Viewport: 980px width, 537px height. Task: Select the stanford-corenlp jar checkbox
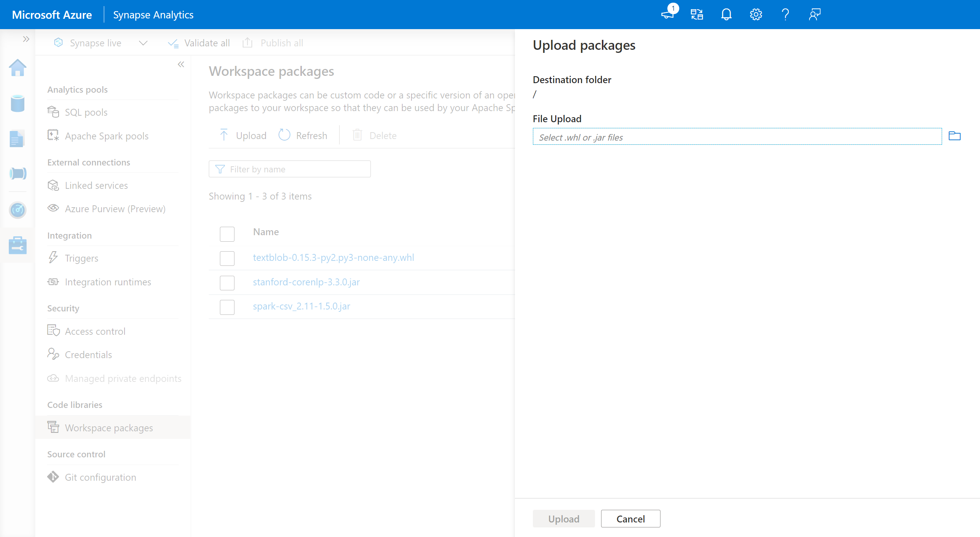pyautogui.click(x=227, y=283)
